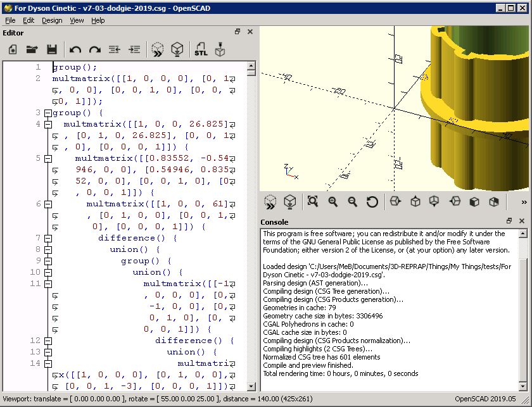Switch to the Front view
This screenshot has width=532, height=407.
pyautogui.click(x=474, y=202)
